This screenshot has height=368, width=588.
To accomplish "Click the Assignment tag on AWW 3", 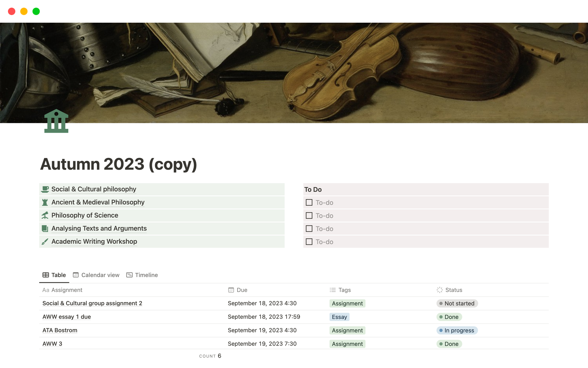I will point(347,344).
